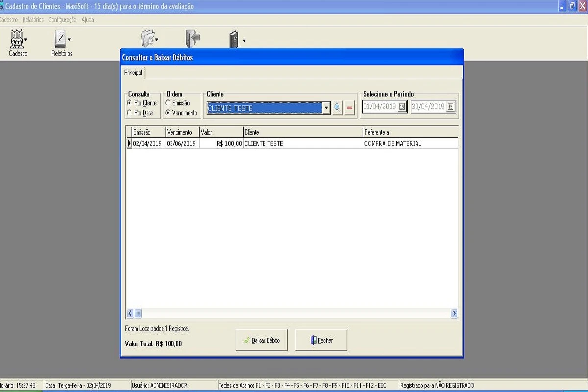The image size is (588, 392).
Task: Click the exit door arrow icon
Action: [x=193, y=39]
